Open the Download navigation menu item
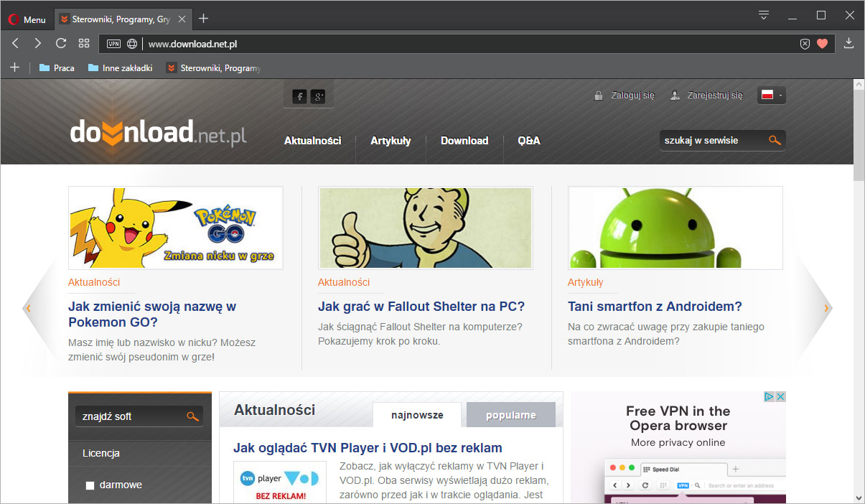The height and width of the screenshot is (504, 865). 464,141
